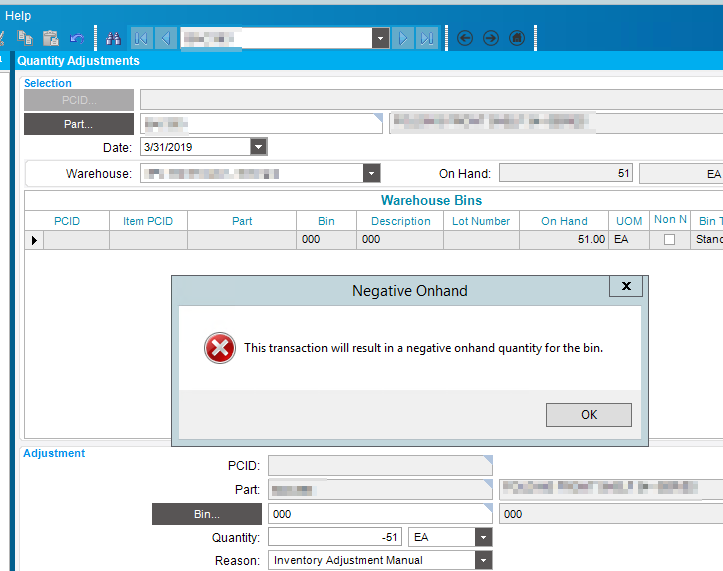723x571 pixels.
Task: Select the row marker arrow for bin 000
Action: (34, 240)
